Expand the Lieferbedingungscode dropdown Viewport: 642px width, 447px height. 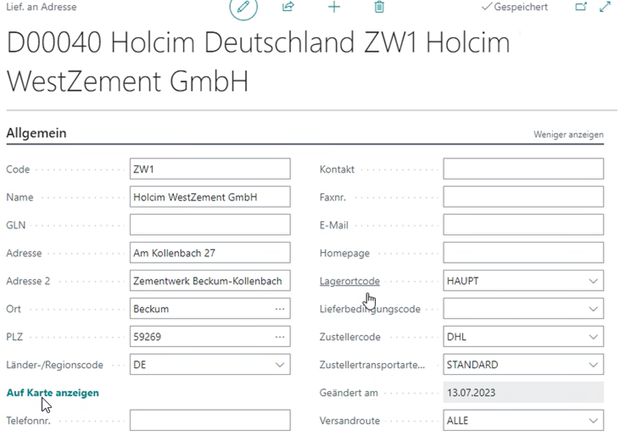tap(593, 309)
